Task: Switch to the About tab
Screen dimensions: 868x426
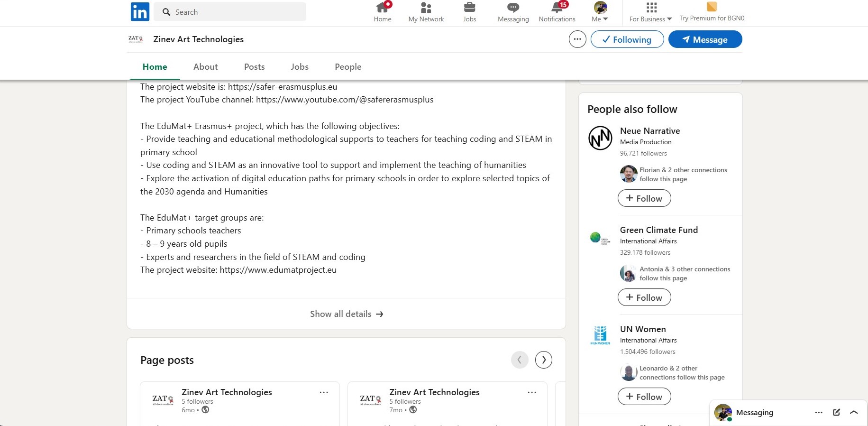Action: 205,67
